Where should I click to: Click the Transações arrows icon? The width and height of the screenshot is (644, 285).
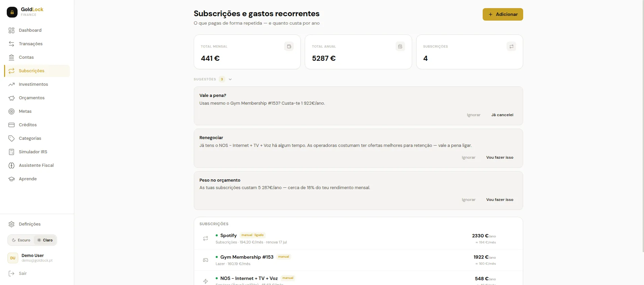[11, 44]
